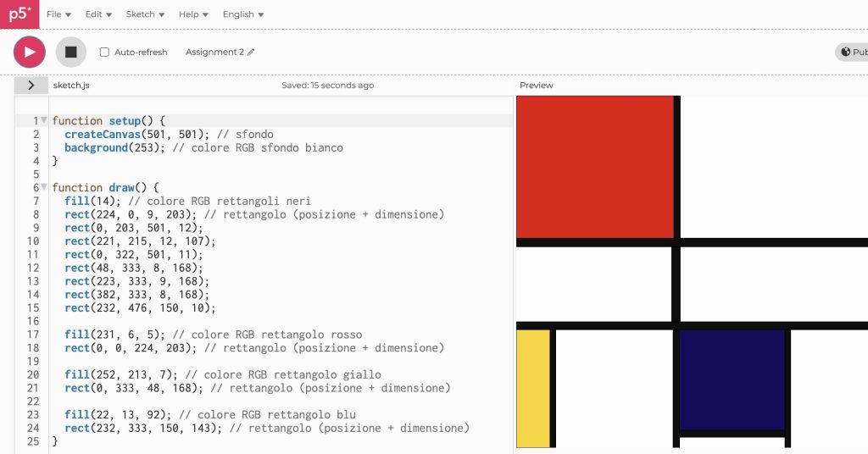Image resolution: width=868 pixels, height=454 pixels.
Task: Select the sketch.js file tab
Action: 71,86
